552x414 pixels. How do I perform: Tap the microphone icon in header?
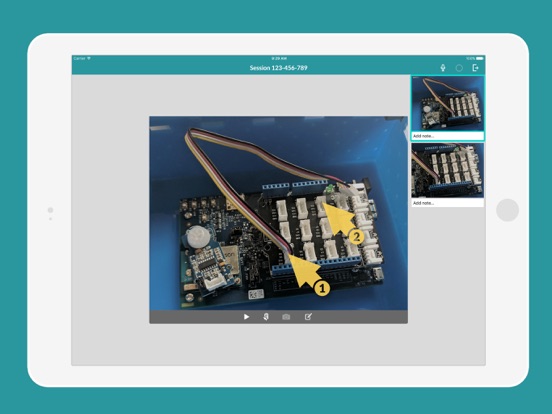pos(443,68)
